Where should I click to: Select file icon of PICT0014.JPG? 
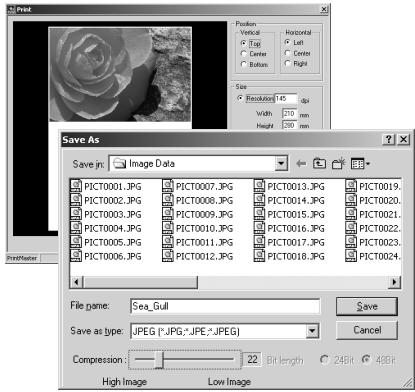coord(259,200)
